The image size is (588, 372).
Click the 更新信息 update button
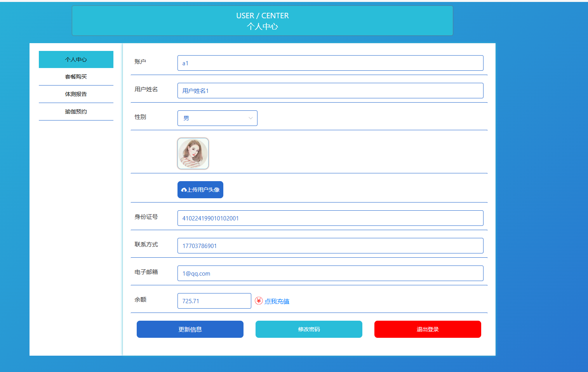tap(190, 329)
